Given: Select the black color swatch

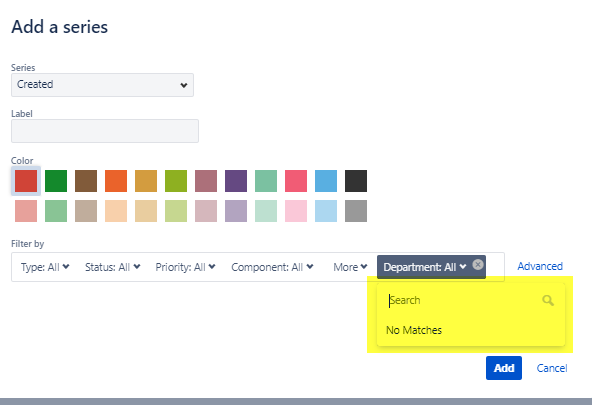Looking at the screenshot, I should (356, 181).
